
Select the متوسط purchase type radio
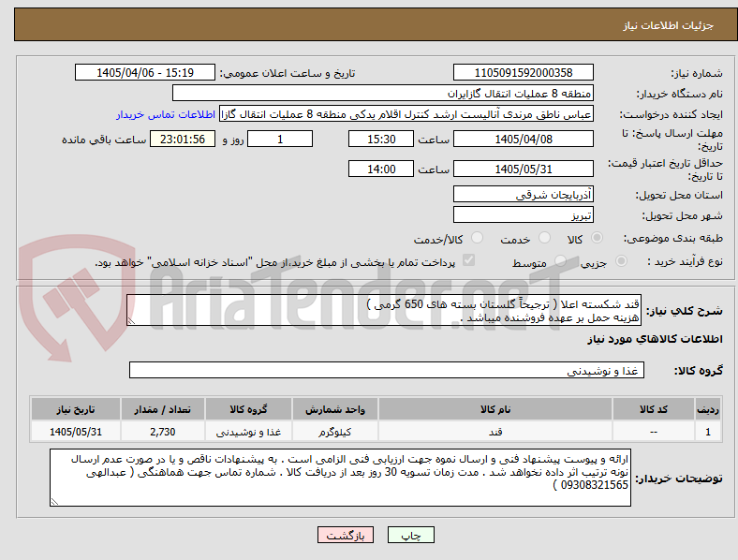pos(560,261)
